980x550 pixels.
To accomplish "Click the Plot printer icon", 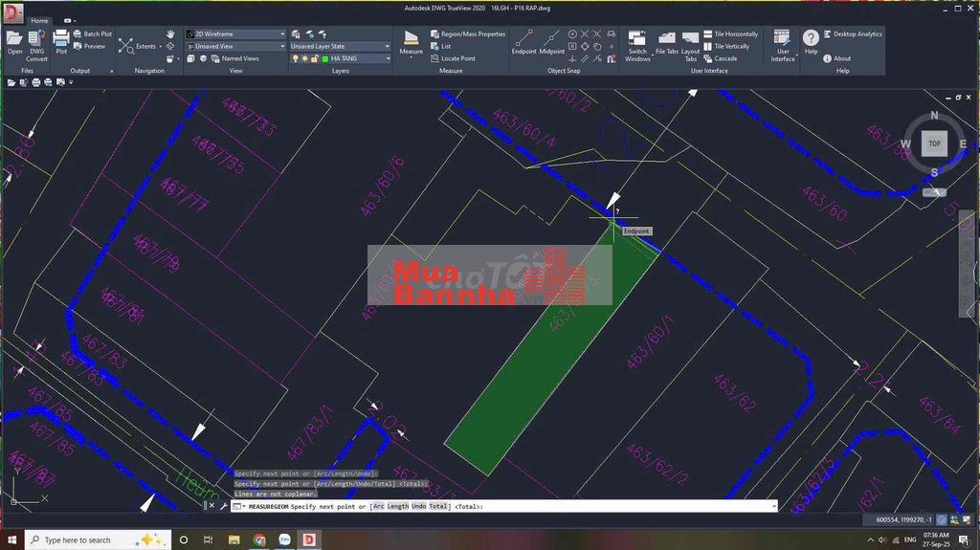I will point(61,42).
